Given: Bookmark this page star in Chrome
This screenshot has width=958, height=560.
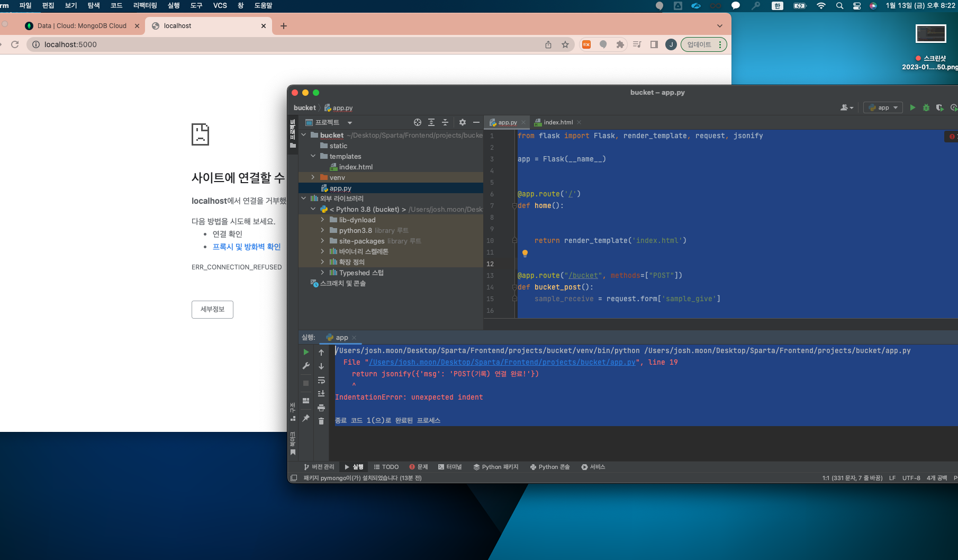Looking at the screenshot, I should tap(565, 44).
